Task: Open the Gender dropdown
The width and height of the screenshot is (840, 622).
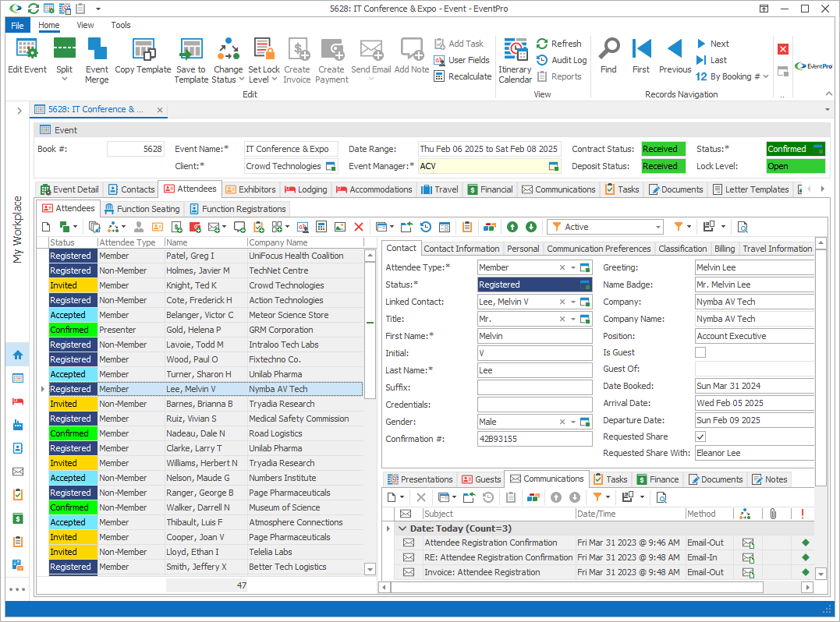Action: [572, 422]
